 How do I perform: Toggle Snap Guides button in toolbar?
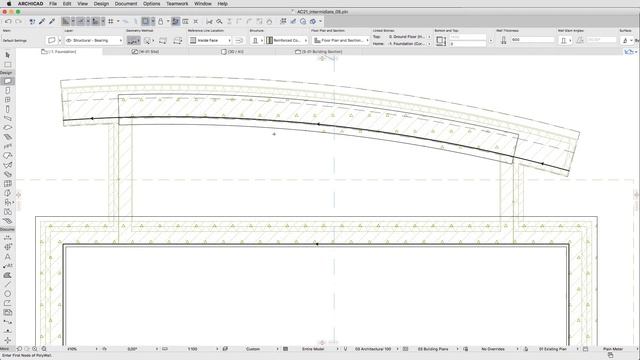point(80,21)
